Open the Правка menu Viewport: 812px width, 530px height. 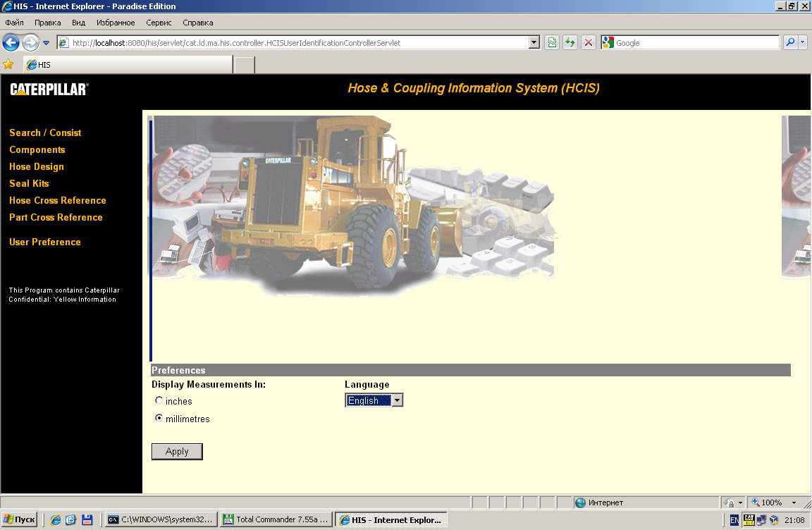pyautogui.click(x=48, y=23)
